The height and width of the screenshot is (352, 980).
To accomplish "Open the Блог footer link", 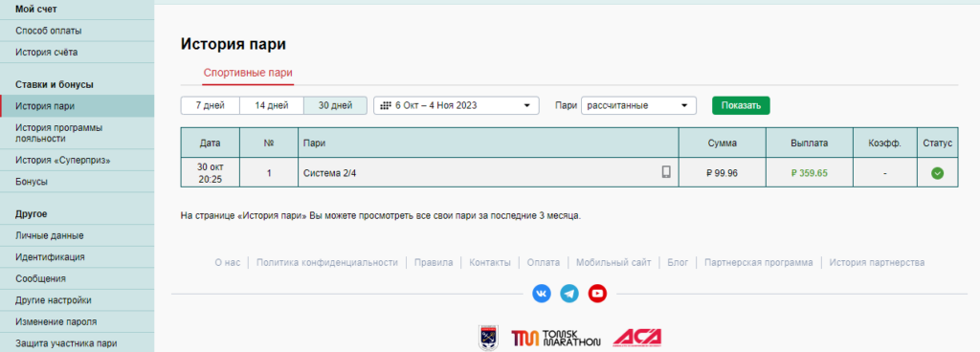I will (678, 263).
